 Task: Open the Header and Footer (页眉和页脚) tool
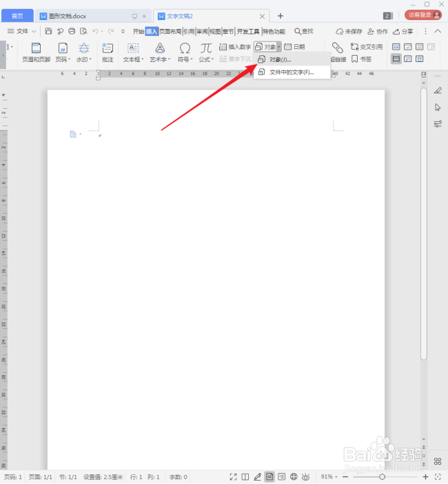tap(36, 52)
